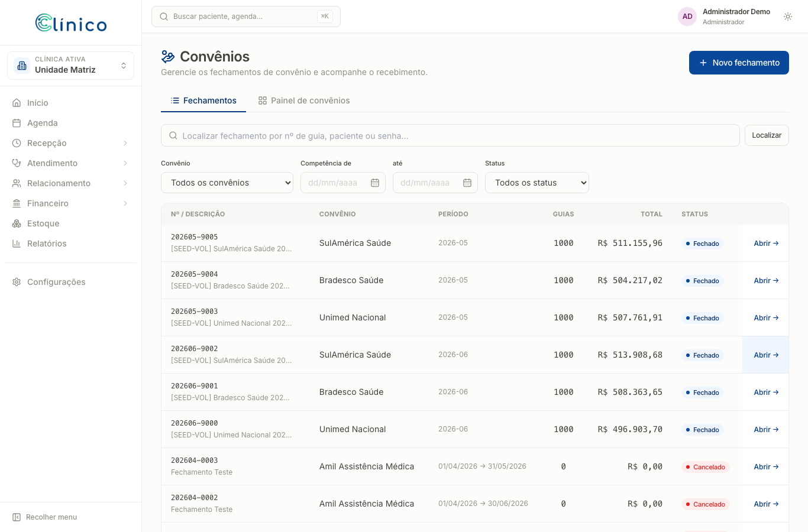
Task: Focus the Buscar paciente, agenda search field
Action: click(x=246, y=17)
